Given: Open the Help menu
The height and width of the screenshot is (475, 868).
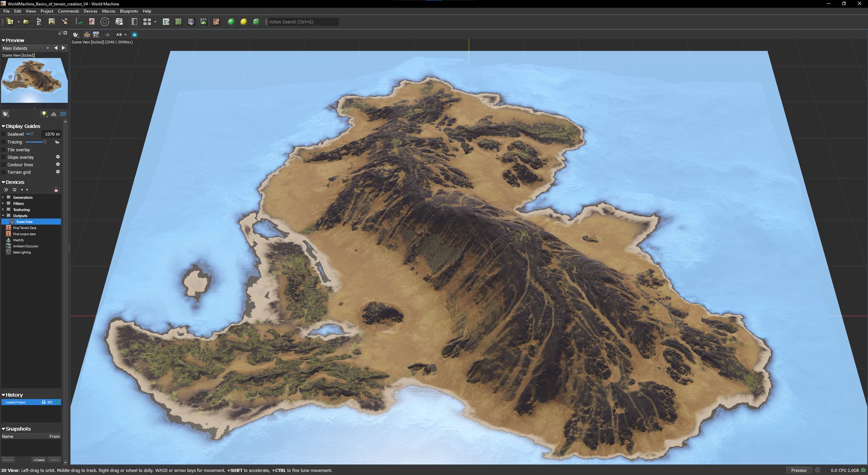Looking at the screenshot, I should click(147, 11).
